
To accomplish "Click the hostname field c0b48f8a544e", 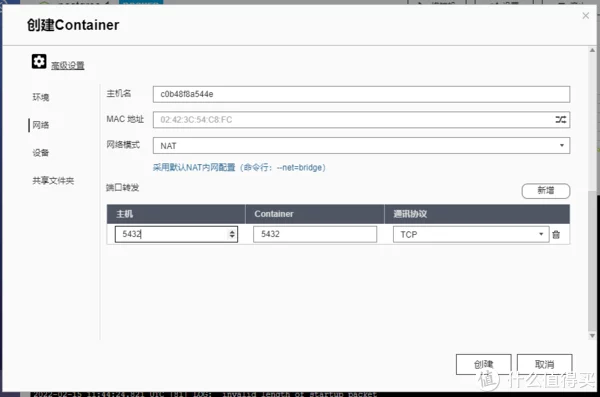I will (361, 94).
